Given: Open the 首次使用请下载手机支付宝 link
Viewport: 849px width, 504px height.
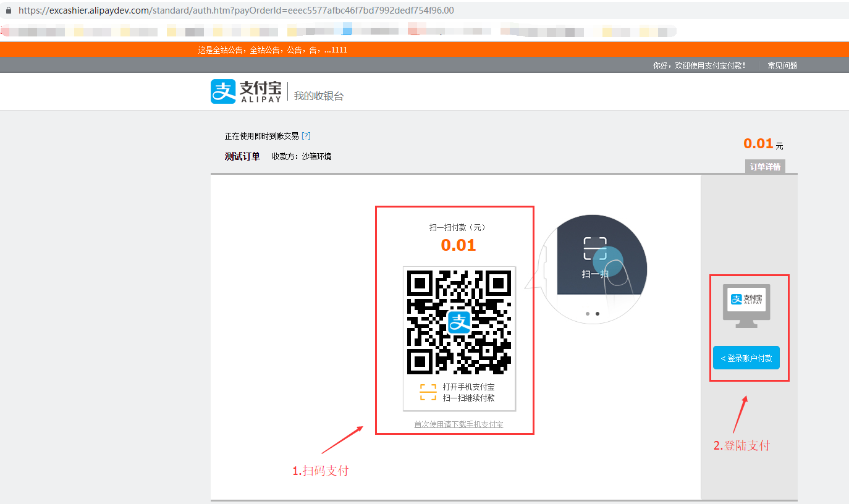Looking at the screenshot, I should coord(458,424).
